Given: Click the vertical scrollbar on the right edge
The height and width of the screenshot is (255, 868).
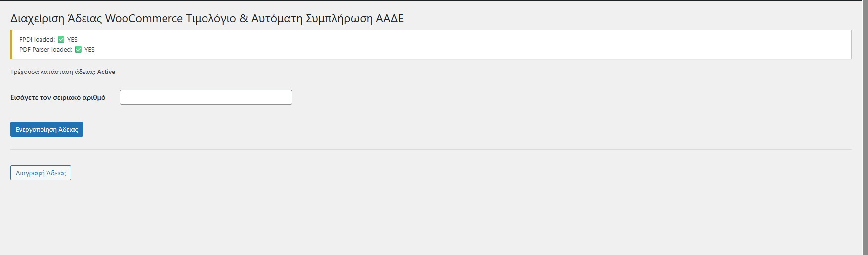Looking at the screenshot, I should coord(865,127).
